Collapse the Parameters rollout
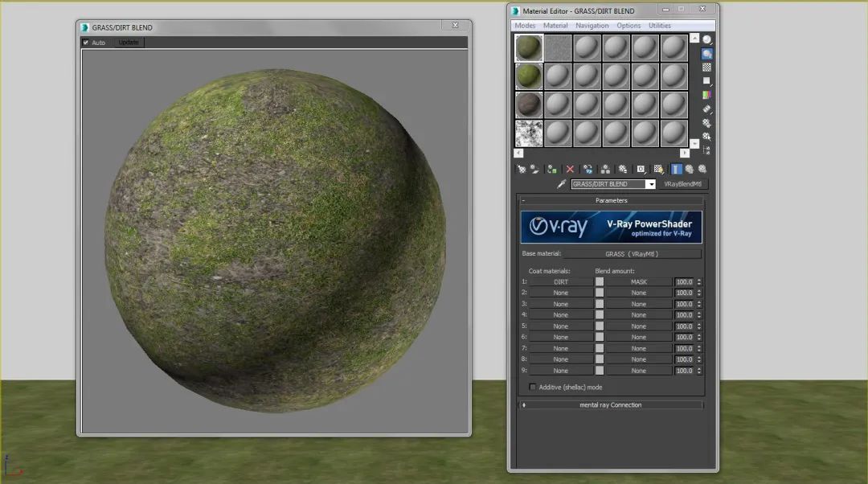Image resolution: width=868 pixels, height=484 pixels. (x=612, y=200)
